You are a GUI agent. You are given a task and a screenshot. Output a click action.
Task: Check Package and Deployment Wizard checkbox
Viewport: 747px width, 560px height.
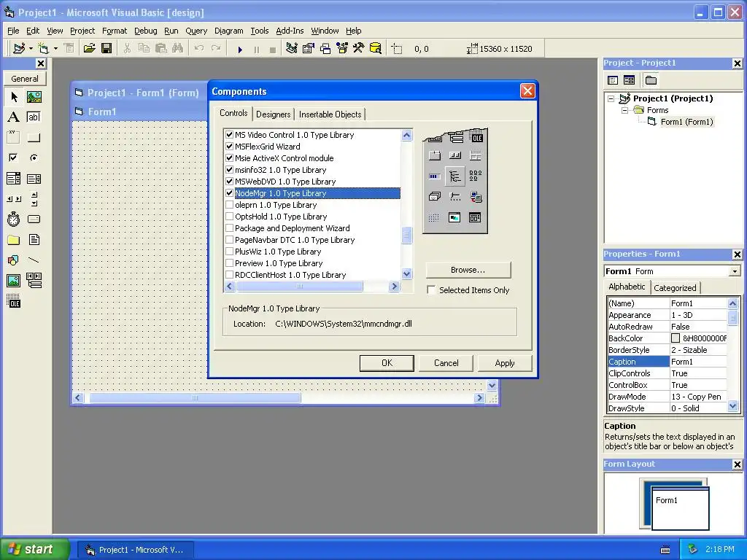[x=229, y=228]
